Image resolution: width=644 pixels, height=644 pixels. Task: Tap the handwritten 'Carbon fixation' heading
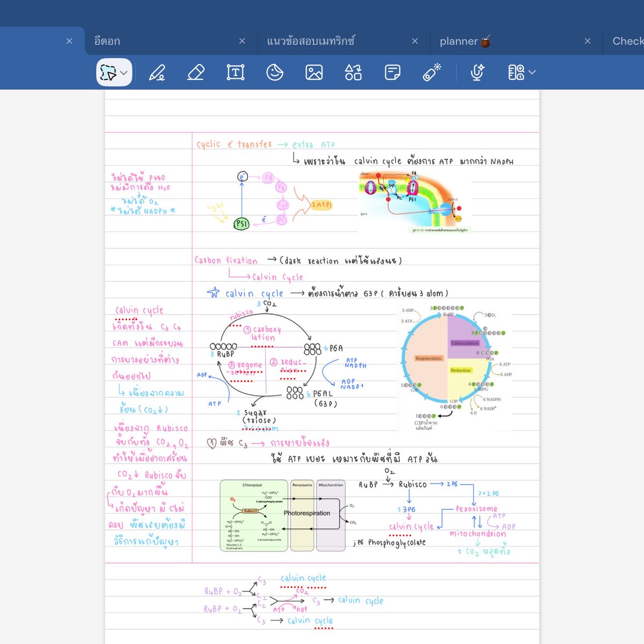click(226, 260)
